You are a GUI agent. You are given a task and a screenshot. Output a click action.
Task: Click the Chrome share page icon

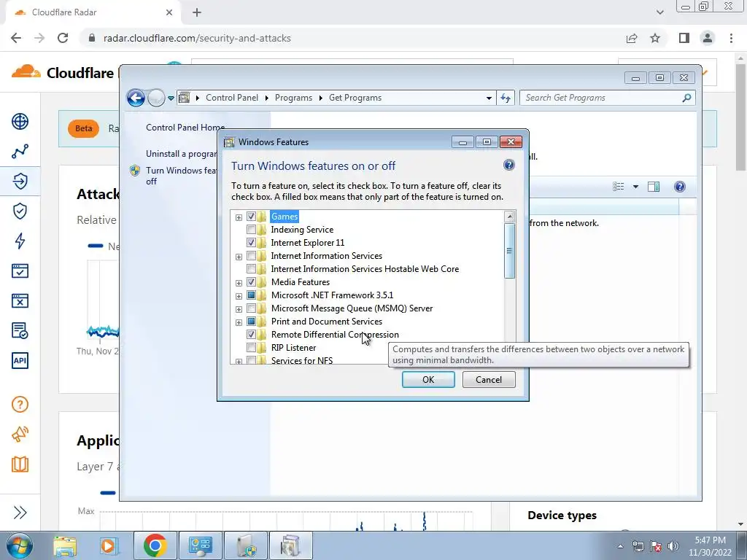(632, 38)
